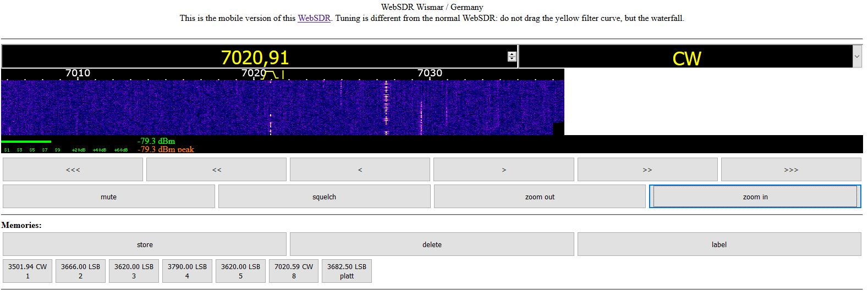
Task: Click the memory label button
Action: [x=719, y=244]
